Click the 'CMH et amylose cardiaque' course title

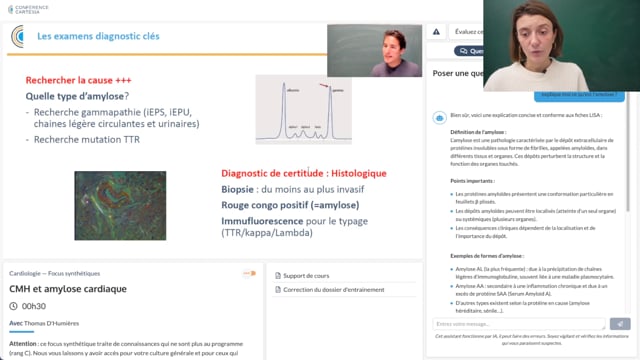[x=68, y=289]
